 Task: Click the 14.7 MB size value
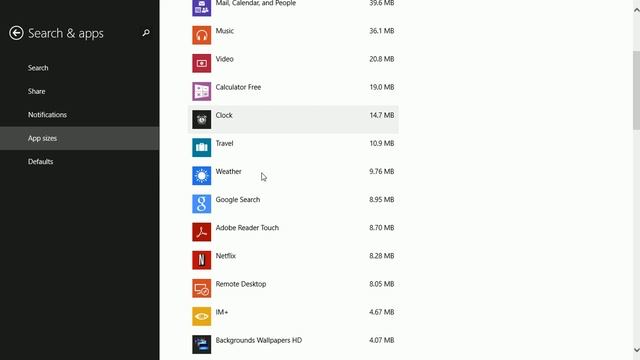[382, 116]
